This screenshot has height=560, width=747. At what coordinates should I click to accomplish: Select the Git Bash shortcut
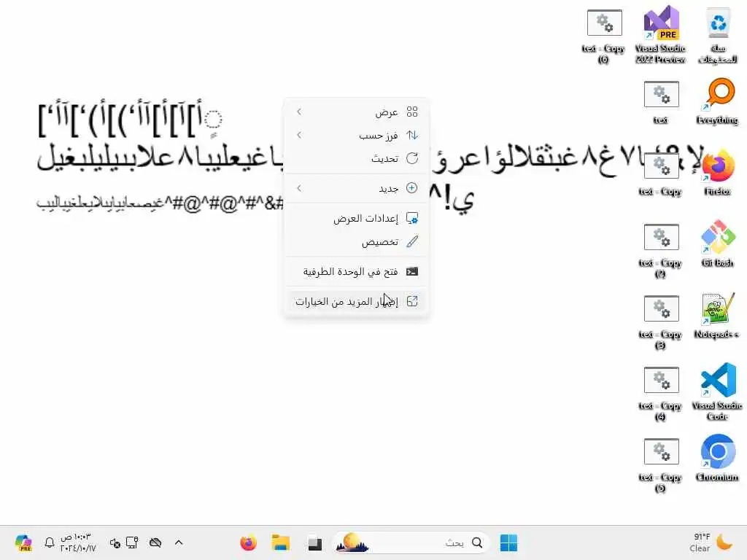coord(718,244)
